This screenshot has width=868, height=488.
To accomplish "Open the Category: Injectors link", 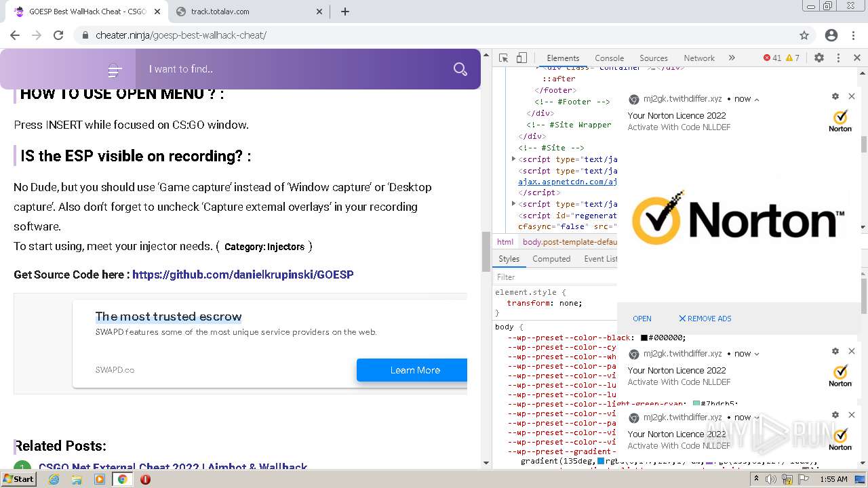I will tap(264, 247).
